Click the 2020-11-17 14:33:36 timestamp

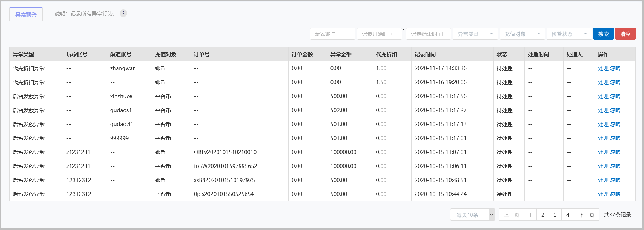[441, 68]
